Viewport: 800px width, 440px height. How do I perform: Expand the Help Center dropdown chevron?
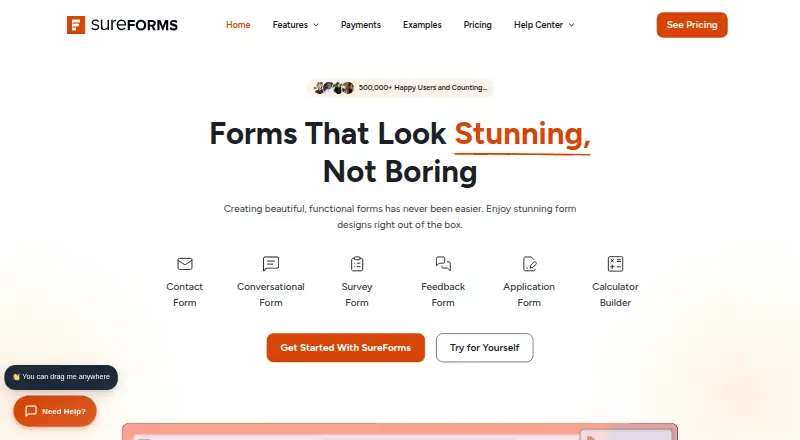click(571, 25)
